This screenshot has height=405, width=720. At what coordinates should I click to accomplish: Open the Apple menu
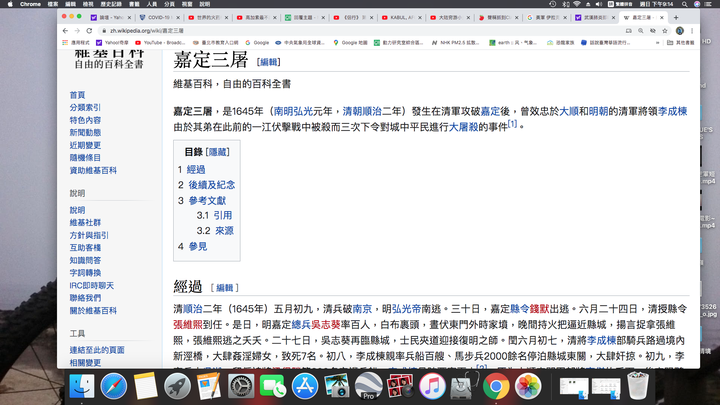[10, 4]
